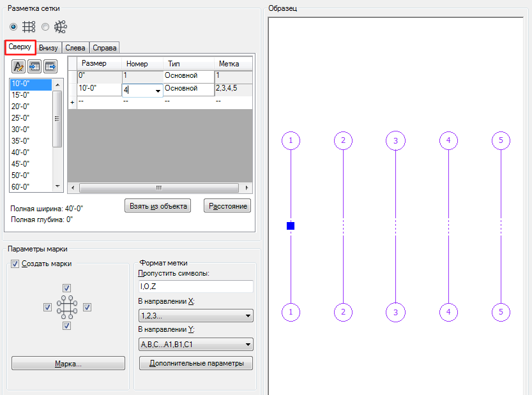
Task: Click the Пропустить символы input field
Action: (196, 287)
